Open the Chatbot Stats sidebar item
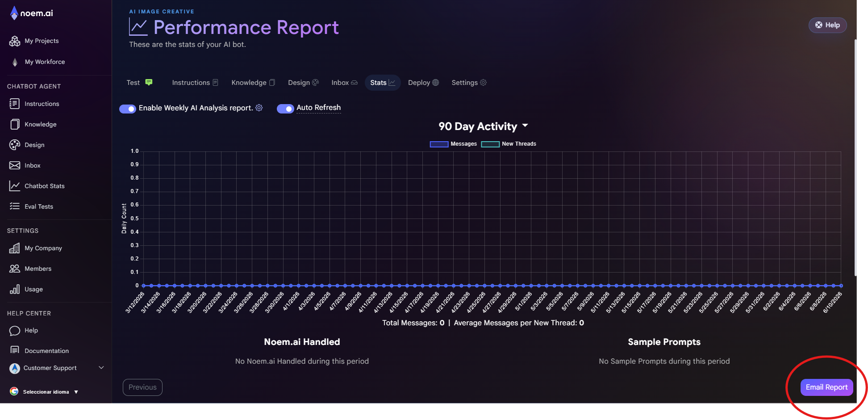The height and width of the screenshot is (420, 868). click(37, 186)
